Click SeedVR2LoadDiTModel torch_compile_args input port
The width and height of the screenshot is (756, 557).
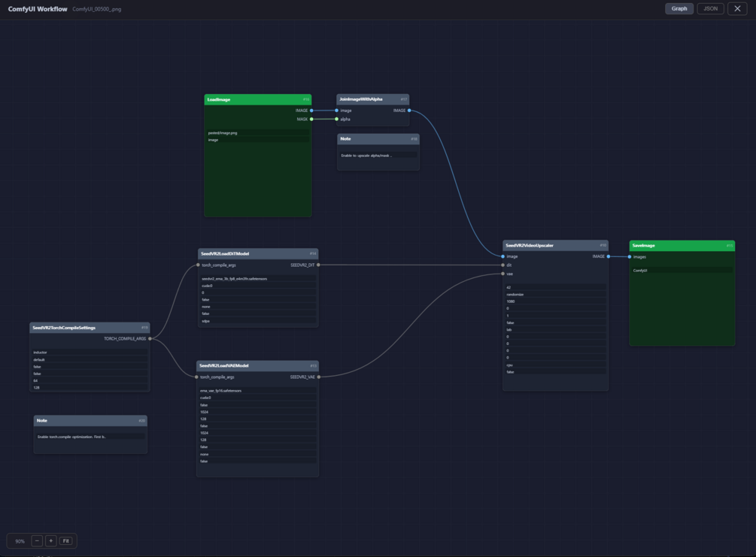point(198,265)
